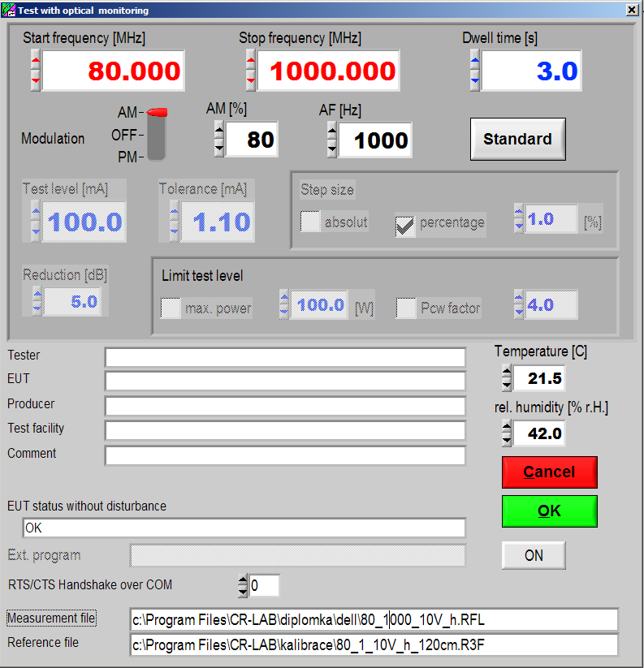Screen dimensions: 644x668
Task: Click the step size percent value field
Action: (x=551, y=219)
